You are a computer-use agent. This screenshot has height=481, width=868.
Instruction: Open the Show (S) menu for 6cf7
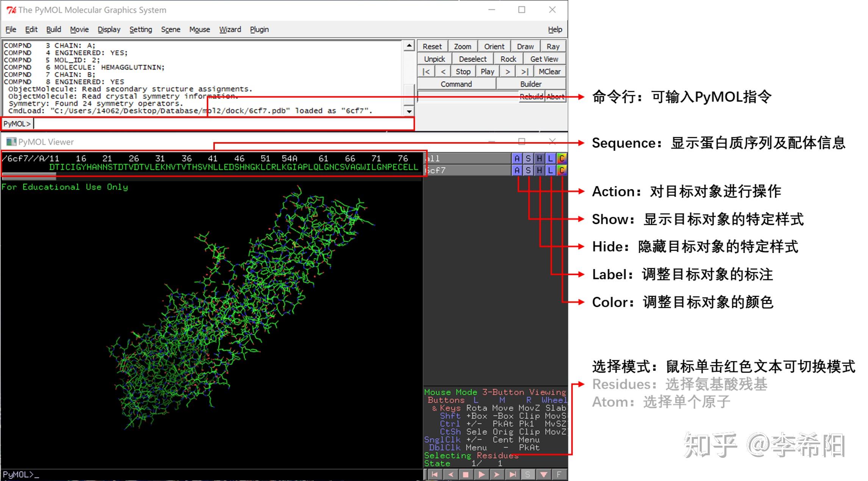(x=528, y=171)
